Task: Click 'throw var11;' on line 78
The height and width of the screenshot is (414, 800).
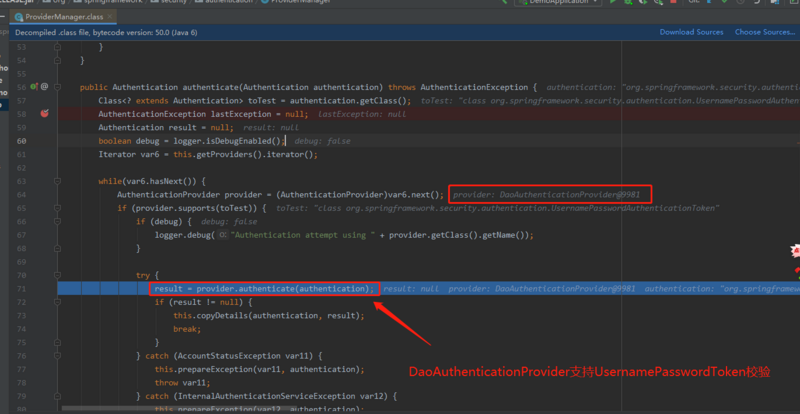Action: (x=182, y=383)
